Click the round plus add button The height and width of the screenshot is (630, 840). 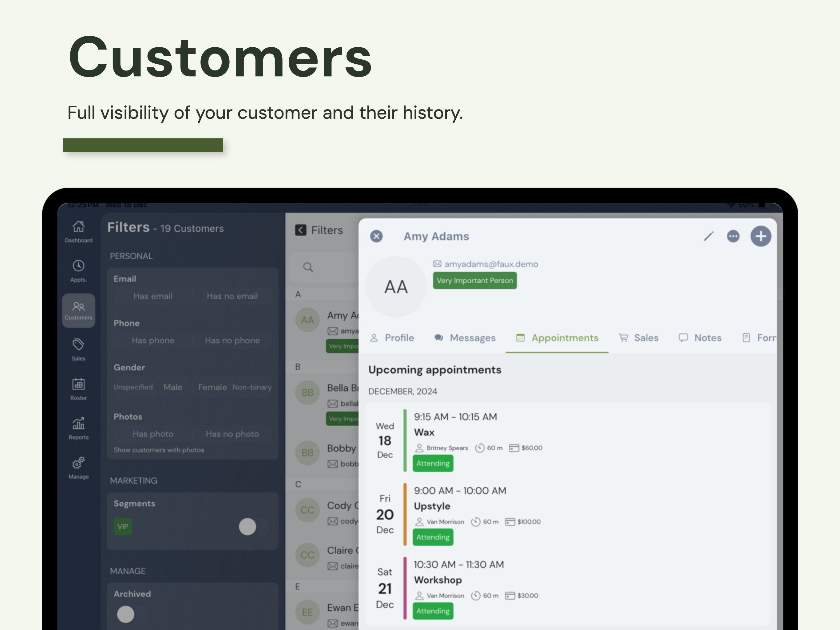(x=761, y=236)
